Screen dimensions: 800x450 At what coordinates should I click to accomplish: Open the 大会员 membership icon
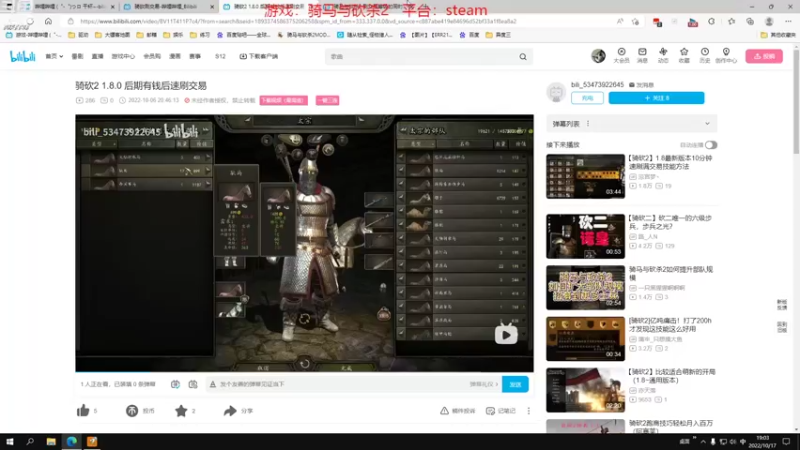coord(621,55)
